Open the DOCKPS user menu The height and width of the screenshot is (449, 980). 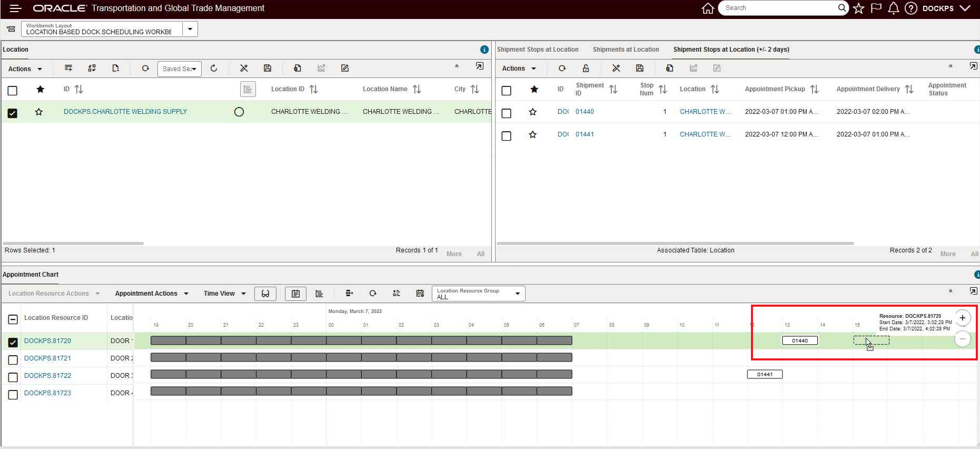[x=946, y=8]
